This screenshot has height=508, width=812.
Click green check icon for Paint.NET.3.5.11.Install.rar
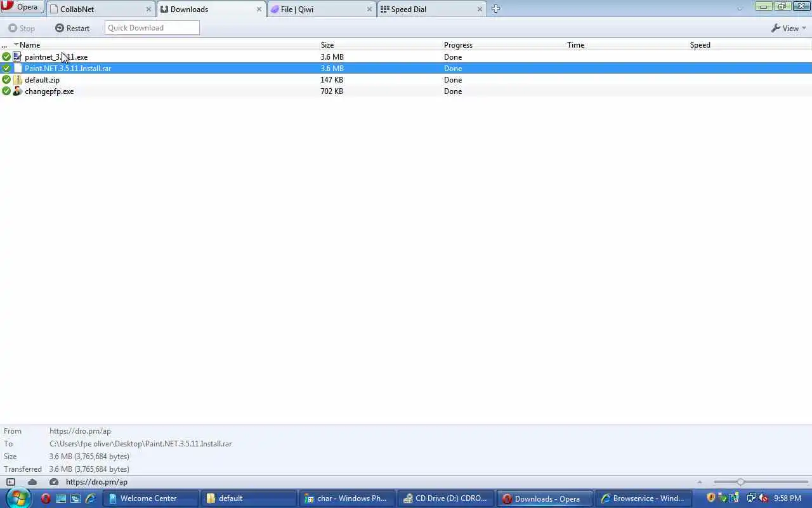[x=6, y=69]
